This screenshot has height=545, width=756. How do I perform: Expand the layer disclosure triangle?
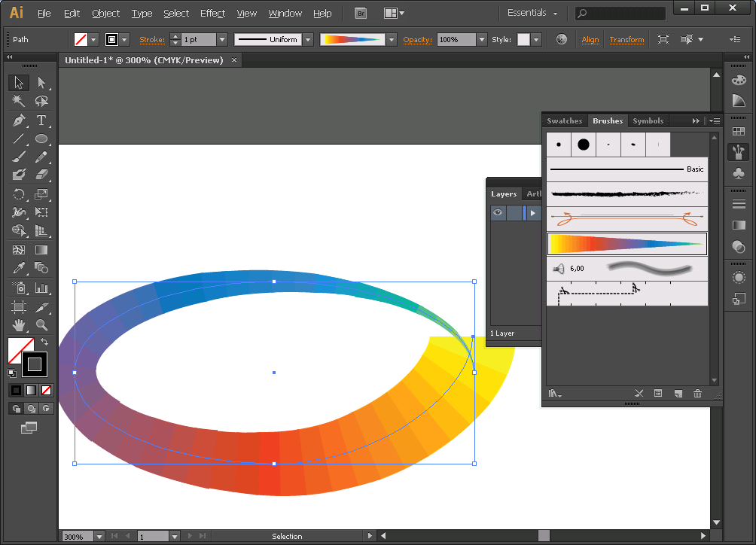coord(533,212)
